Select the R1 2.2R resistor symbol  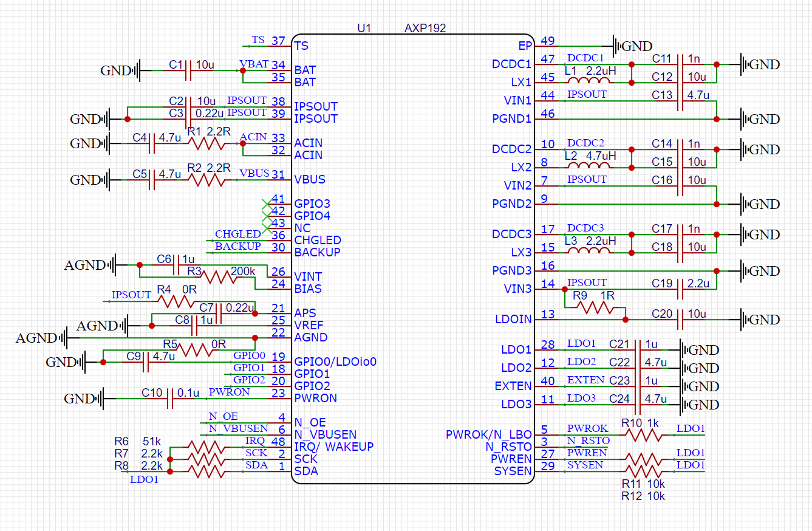click(206, 143)
